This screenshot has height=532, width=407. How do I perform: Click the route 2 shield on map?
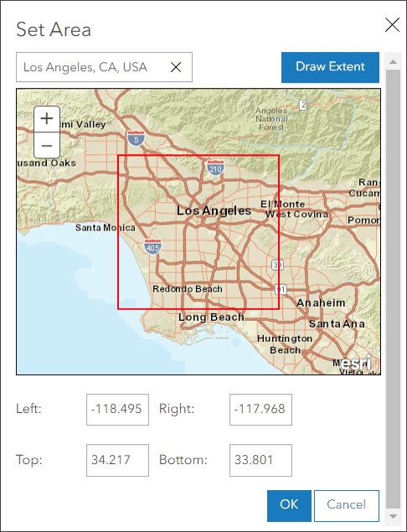click(x=303, y=105)
